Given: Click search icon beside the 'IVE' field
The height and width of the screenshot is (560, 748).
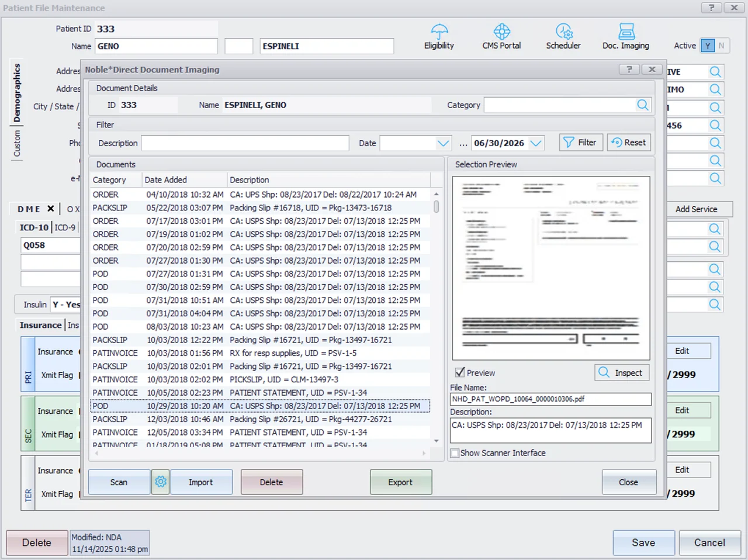Looking at the screenshot, I should pos(715,72).
